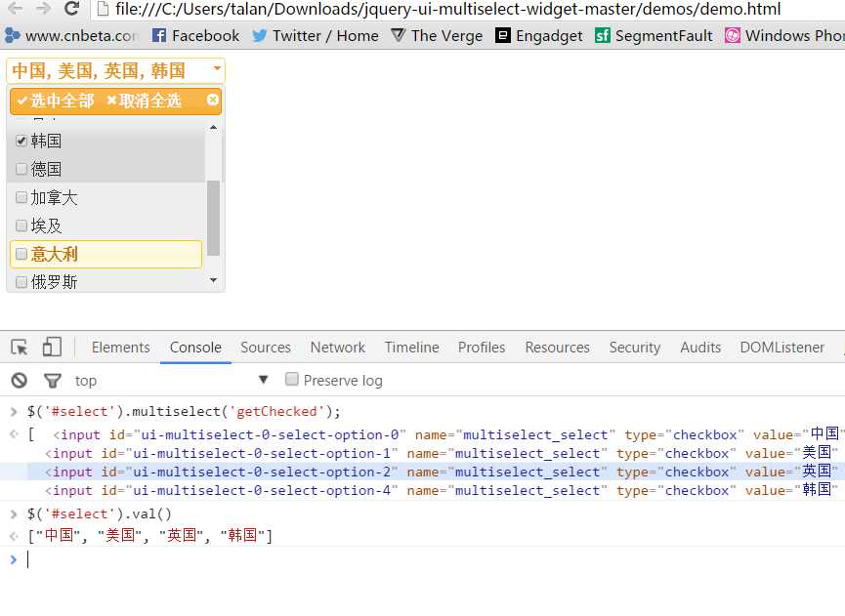Screen dimensions: 845x616
Task: Switch to the Timeline tab
Action: pos(411,348)
